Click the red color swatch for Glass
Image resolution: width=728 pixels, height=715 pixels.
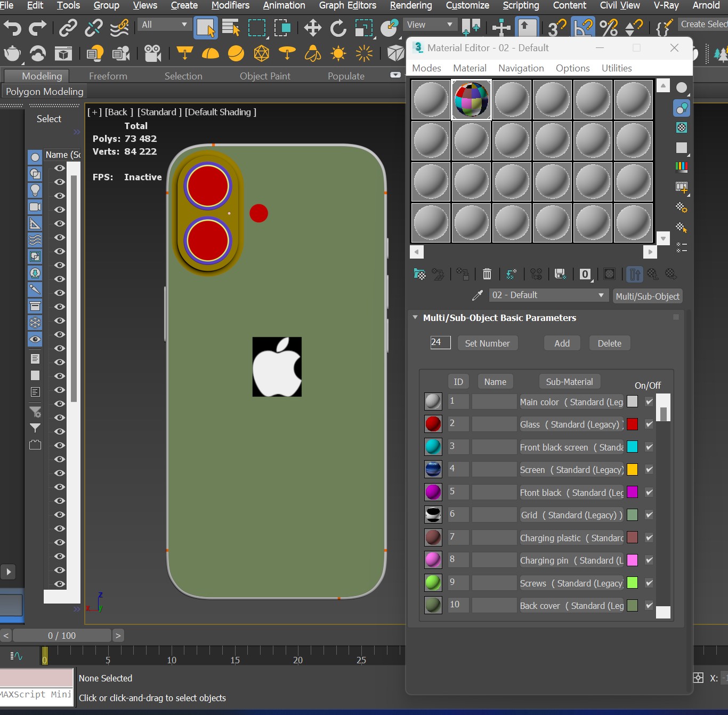coord(632,424)
